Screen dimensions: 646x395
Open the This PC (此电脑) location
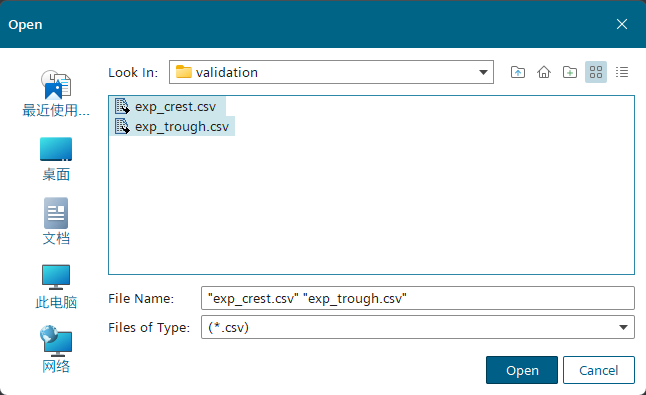click(x=56, y=287)
